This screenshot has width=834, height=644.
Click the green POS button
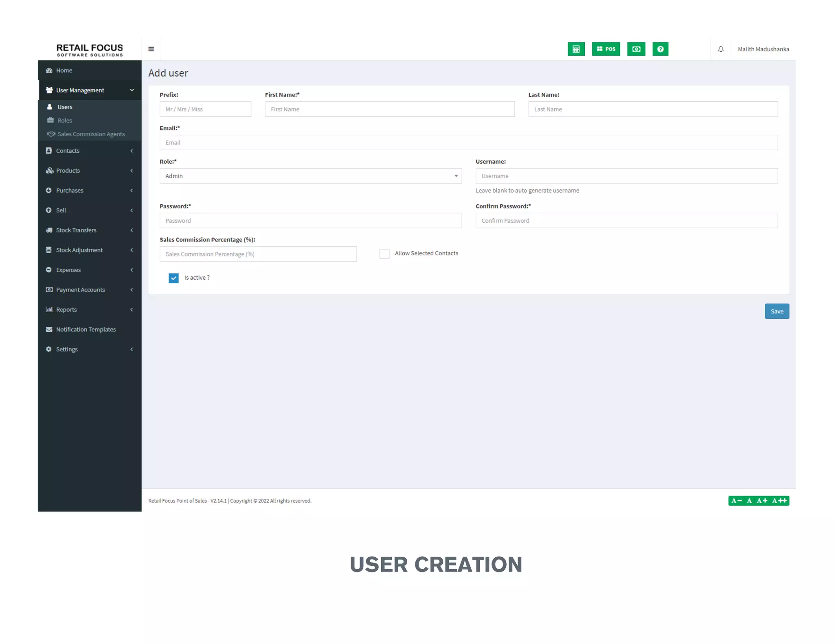(606, 49)
